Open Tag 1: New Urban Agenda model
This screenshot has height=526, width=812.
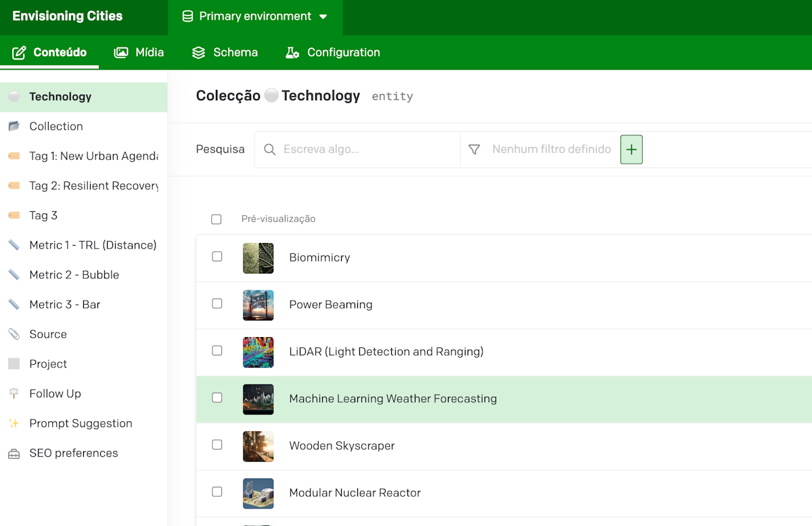coord(83,156)
